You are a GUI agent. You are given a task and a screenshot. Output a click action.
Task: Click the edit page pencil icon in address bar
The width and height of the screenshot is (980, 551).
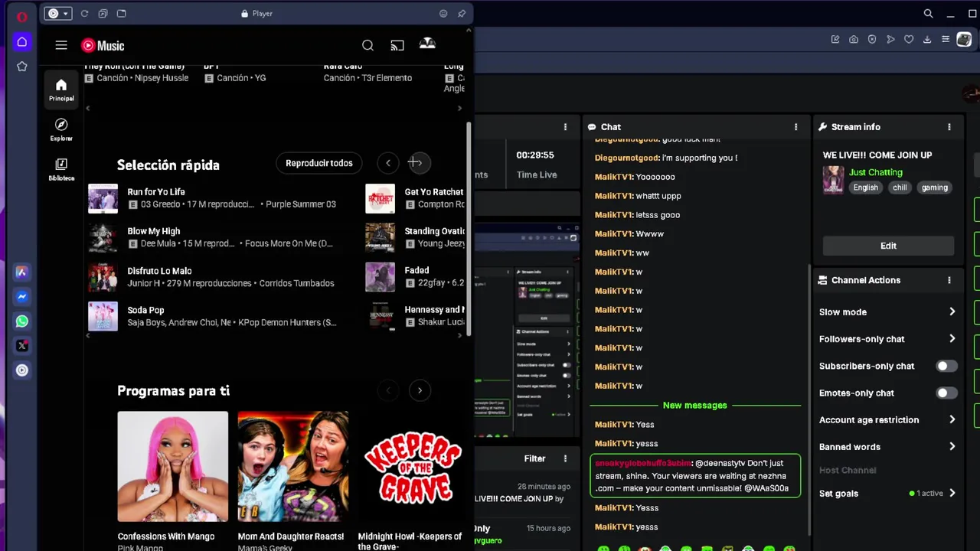(835, 40)
